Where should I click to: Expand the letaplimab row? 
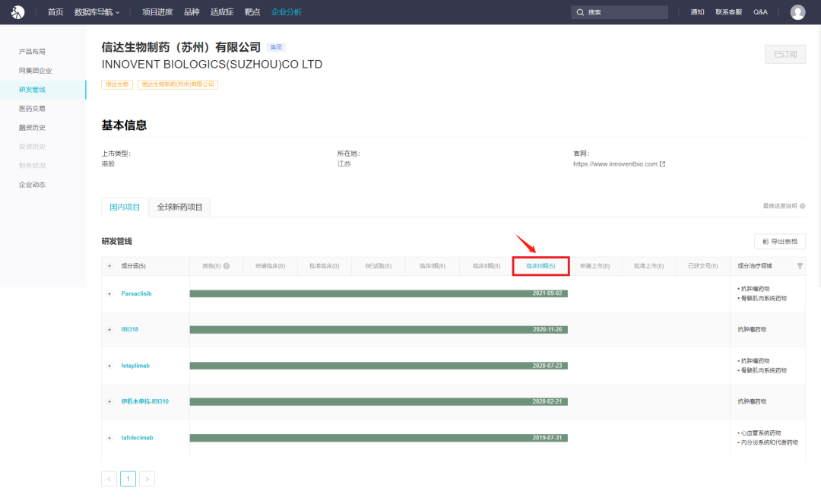(x=109, y=366)
